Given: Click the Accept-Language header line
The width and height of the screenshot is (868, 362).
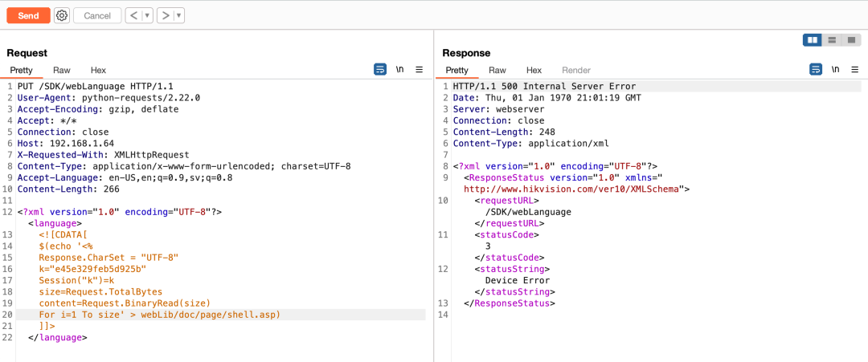Looking at the screenshot, I should pyautogui.click(x=125, y=178).
